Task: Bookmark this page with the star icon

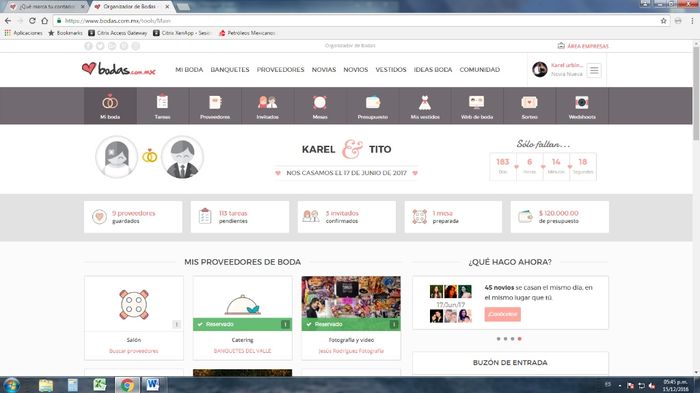Action: 663,21
